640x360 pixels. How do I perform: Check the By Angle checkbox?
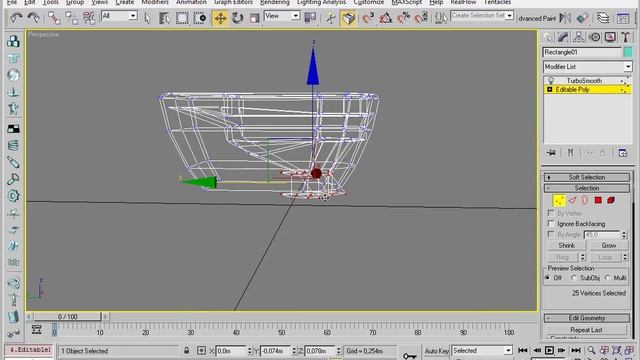[x=551, y=234]
